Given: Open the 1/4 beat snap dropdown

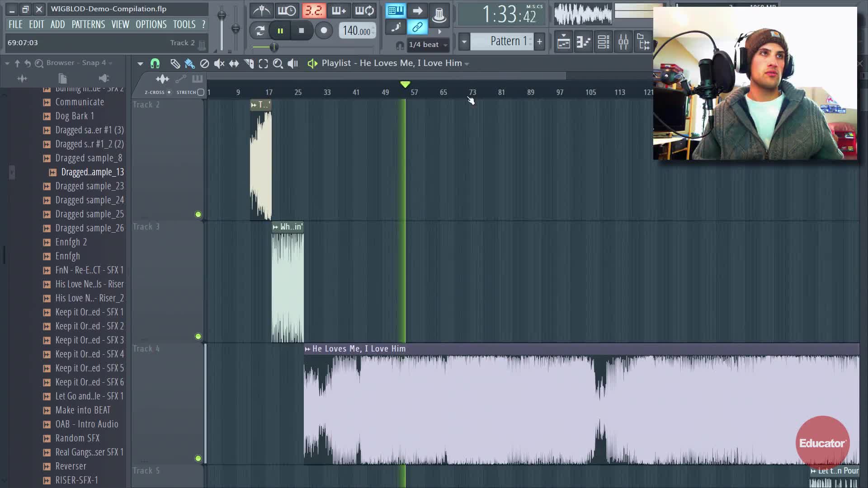Looking at the screenshot, I should click(x=428, y=44).
